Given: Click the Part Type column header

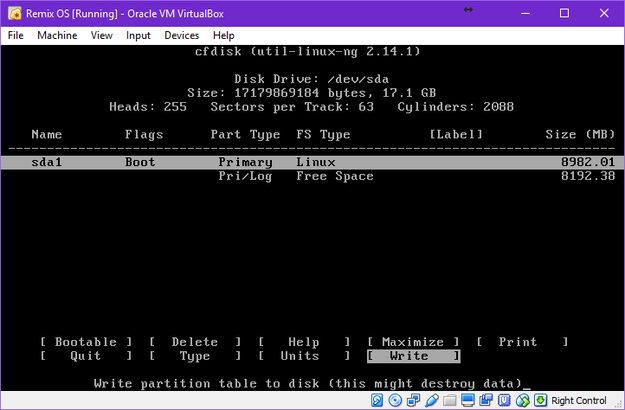Looking at the screenshot, I should (x=245, y=135).
